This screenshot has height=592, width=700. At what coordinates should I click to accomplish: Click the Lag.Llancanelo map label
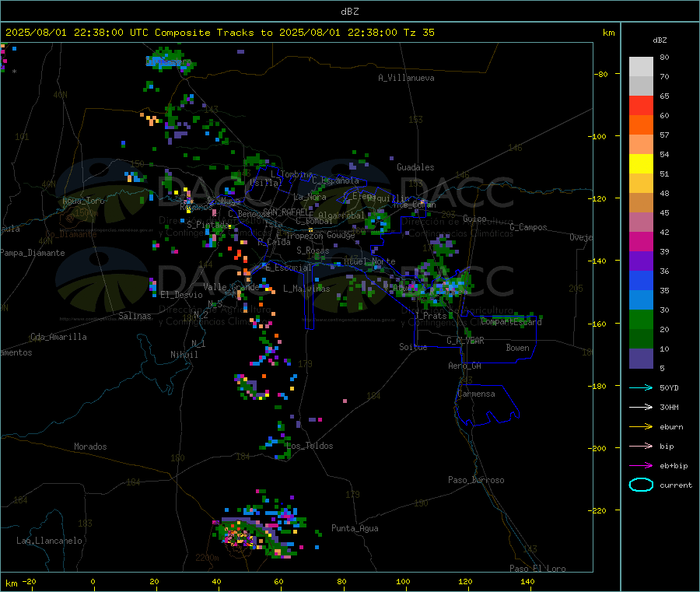49,541
